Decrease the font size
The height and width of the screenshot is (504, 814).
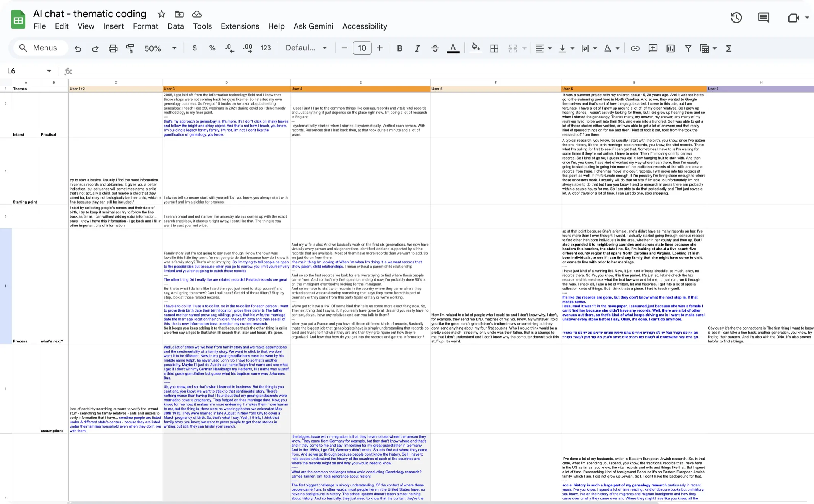click(x=344, y=48)
